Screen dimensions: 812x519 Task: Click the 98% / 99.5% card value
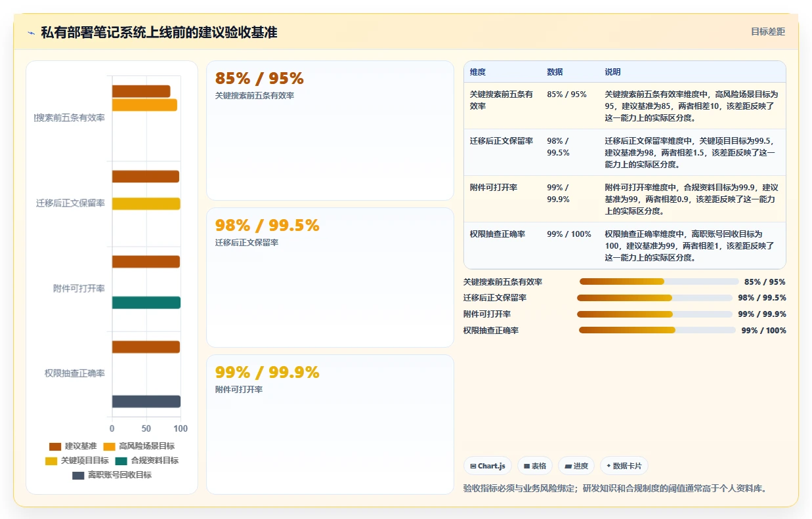point(267,226)
